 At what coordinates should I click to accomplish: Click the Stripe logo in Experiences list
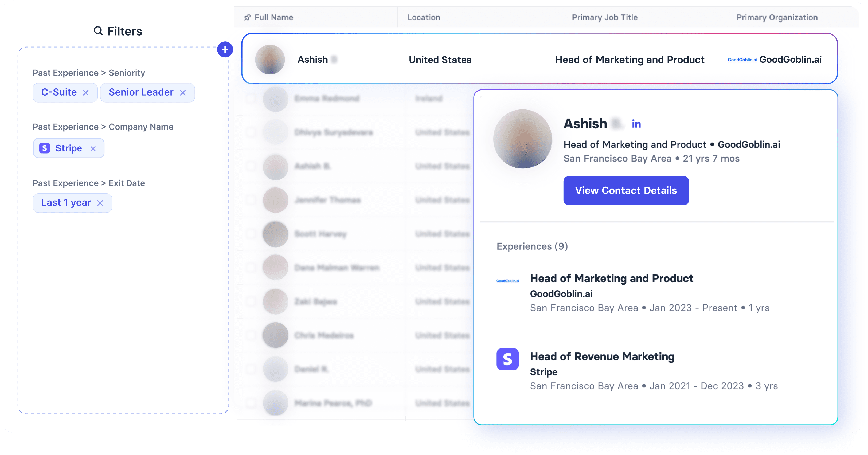[x=507, y=359]
